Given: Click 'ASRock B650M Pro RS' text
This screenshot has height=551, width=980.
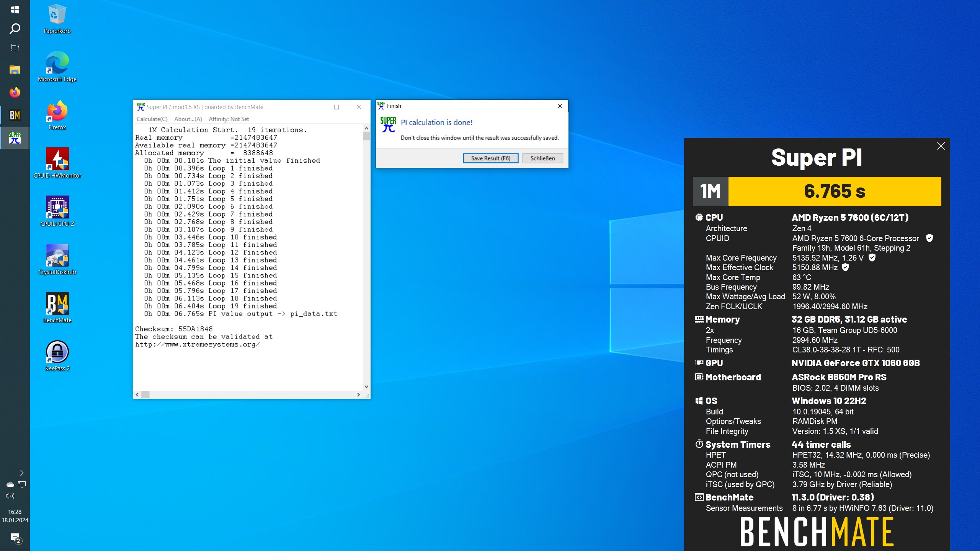Looking at the screenshot, I should click(x=839, y=377).
